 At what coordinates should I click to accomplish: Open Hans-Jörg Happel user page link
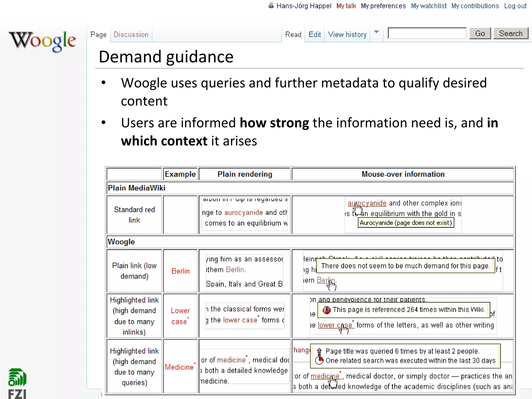pyautogui.click(x=304, y=6)
